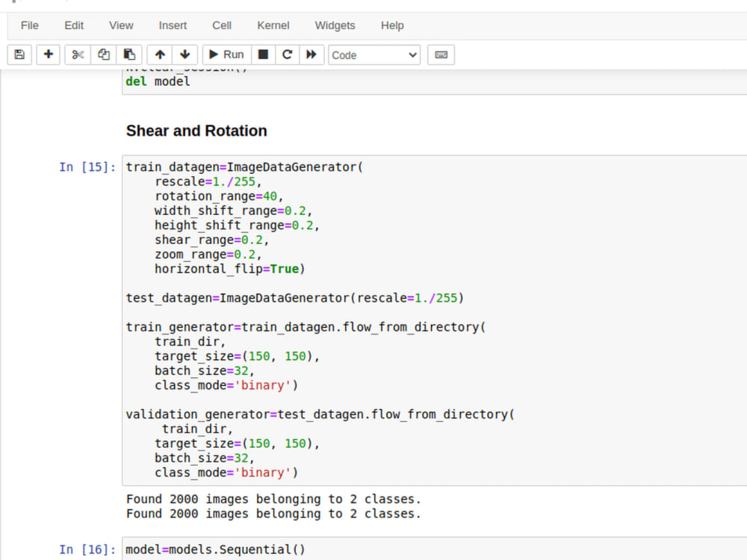The height and width of the screenshot is (560, 747).
Task: Open the command palette keyboard icon
Action: [x=441, y=54]
